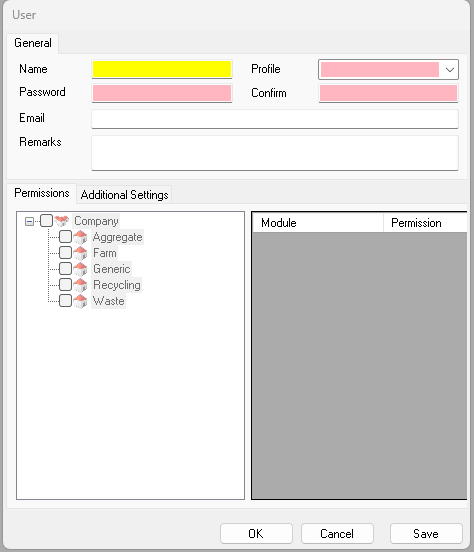Toggle the Waste checkbox

click(x=66, y=301)
